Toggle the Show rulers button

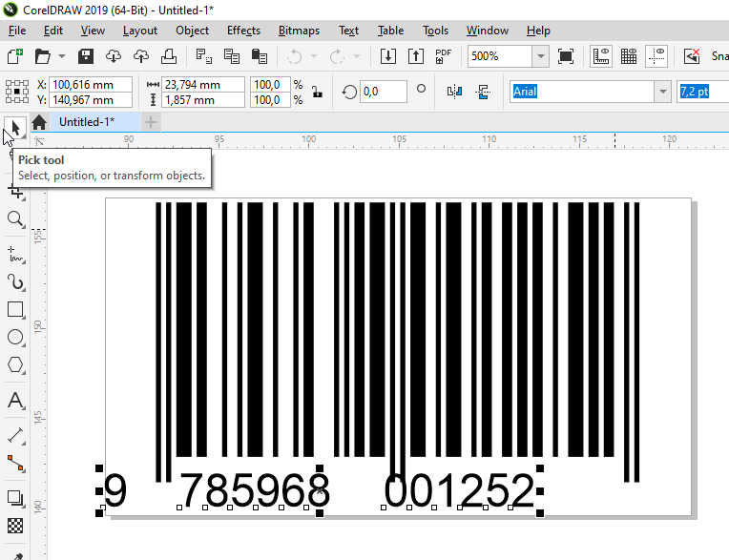click(x=601, y=56)
